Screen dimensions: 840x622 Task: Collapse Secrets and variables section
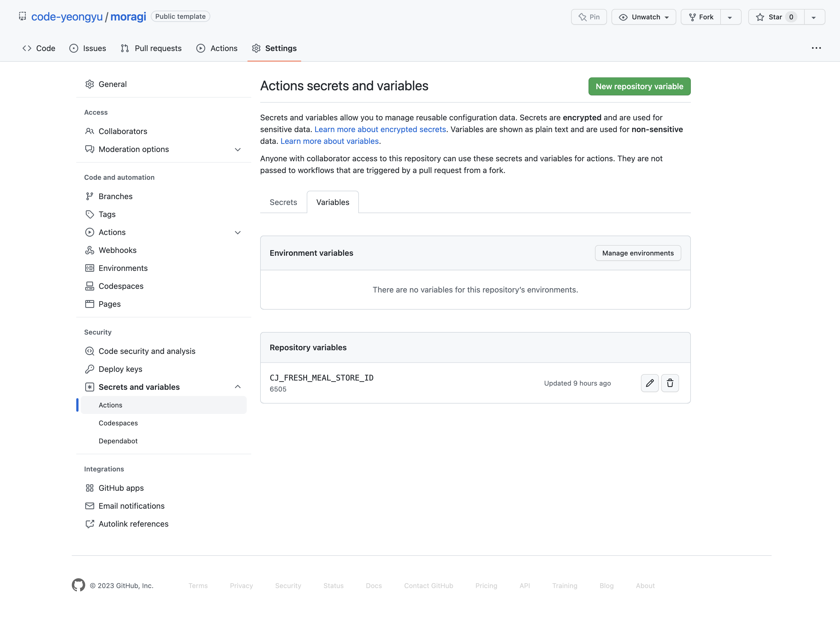[237, 387]
